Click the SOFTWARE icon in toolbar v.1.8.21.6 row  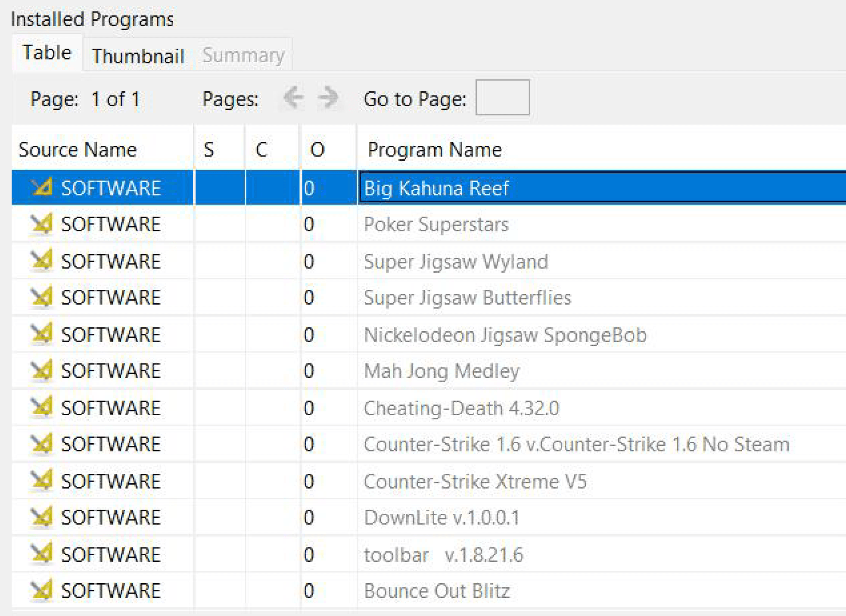point(42,554)
